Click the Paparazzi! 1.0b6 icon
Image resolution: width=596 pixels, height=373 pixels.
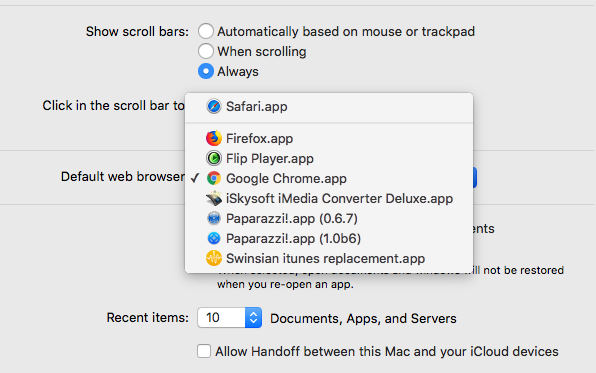click(x=214, y=238)
